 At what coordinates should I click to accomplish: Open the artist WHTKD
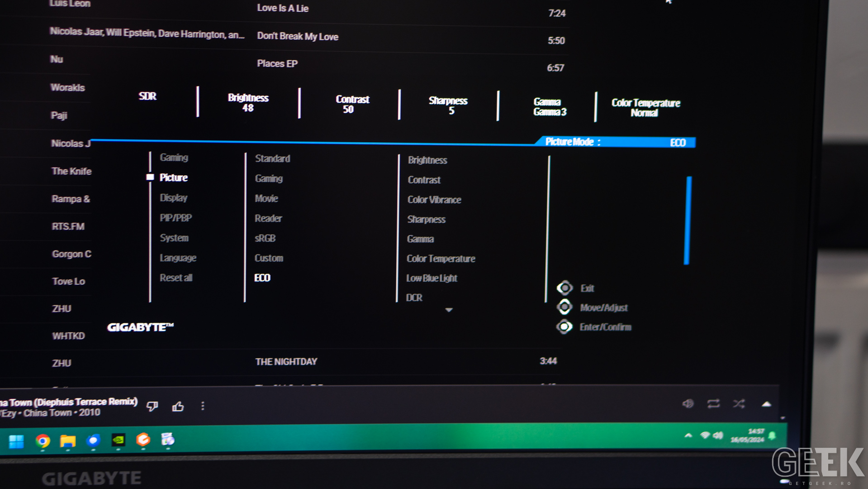click(68, 336)
